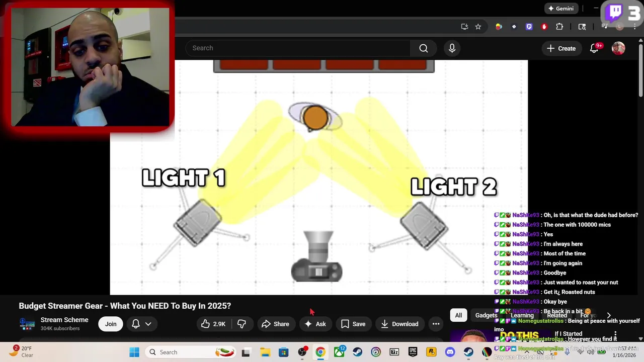Download the video
This screenshot has height=362, width=644.
coord(400,324)
